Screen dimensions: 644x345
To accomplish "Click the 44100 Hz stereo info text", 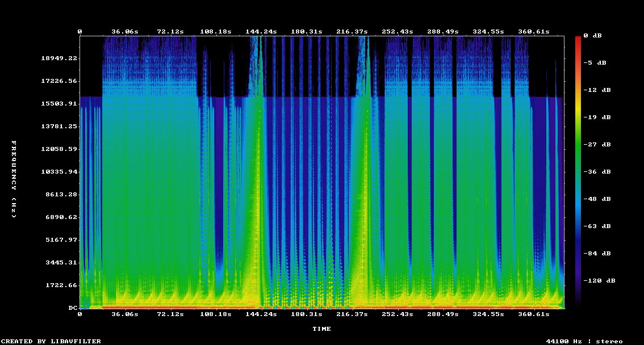I will [x=584, y=341].
